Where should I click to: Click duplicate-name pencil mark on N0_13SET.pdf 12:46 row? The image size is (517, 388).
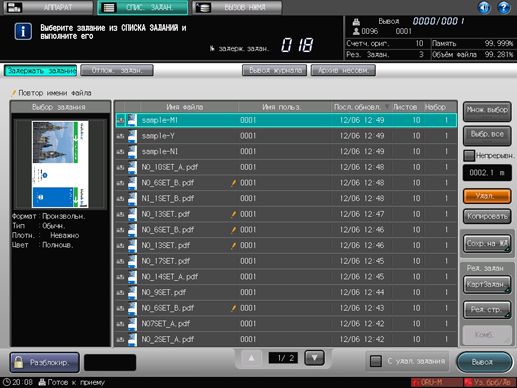[x=234, y=245]
